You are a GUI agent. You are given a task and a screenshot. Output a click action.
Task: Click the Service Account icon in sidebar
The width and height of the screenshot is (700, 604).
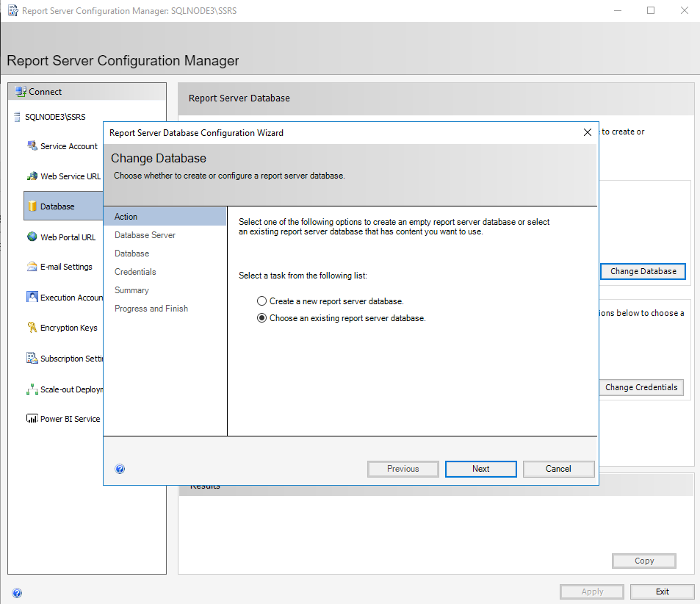click(x=32, y=145)
